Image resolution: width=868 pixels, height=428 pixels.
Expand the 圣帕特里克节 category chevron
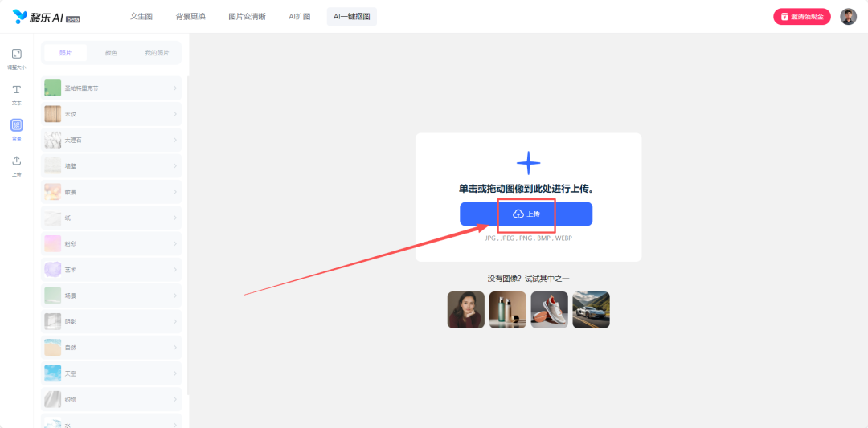point(175,88)
